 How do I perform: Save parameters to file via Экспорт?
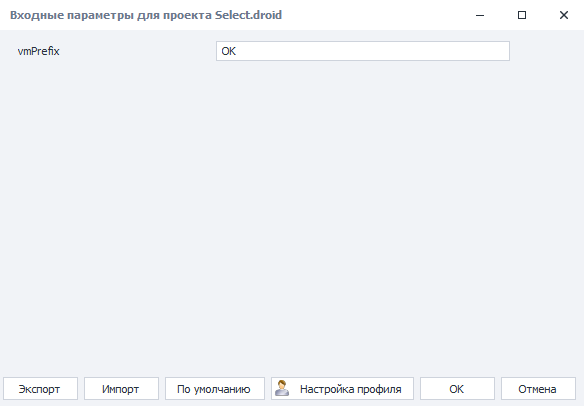coord(41,388)
